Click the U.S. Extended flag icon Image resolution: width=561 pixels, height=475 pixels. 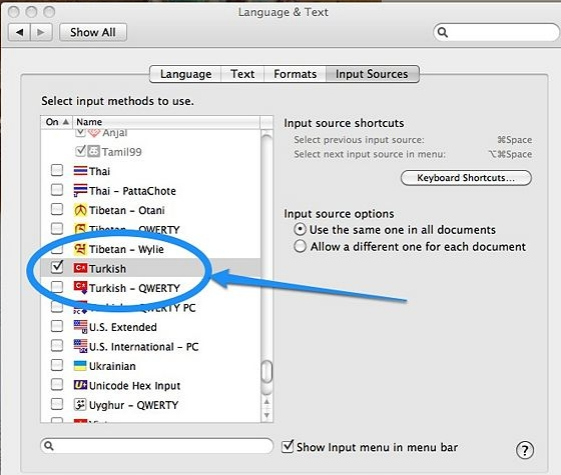pos(81,327)
